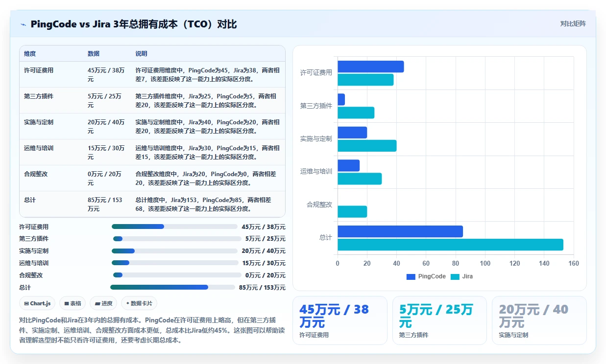Click the blue PingCode bar for 许可证费用 in the chart

coord(371,67)
